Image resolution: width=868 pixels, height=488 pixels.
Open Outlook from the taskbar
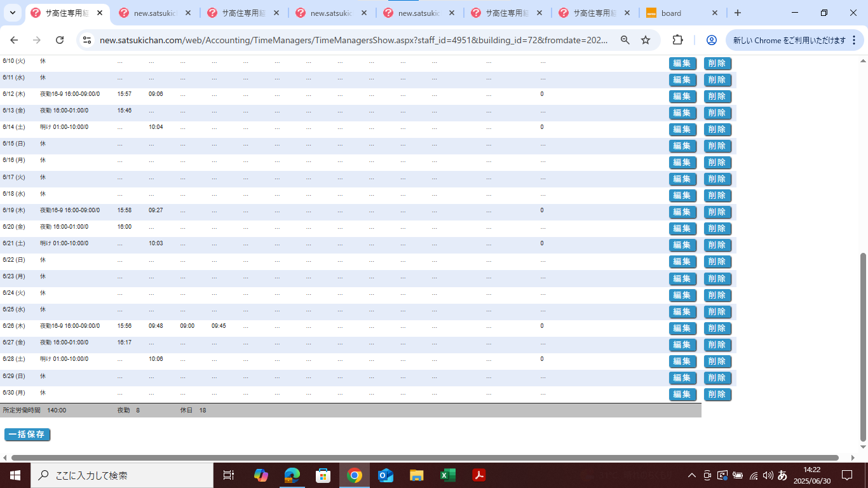coord(386,475)
